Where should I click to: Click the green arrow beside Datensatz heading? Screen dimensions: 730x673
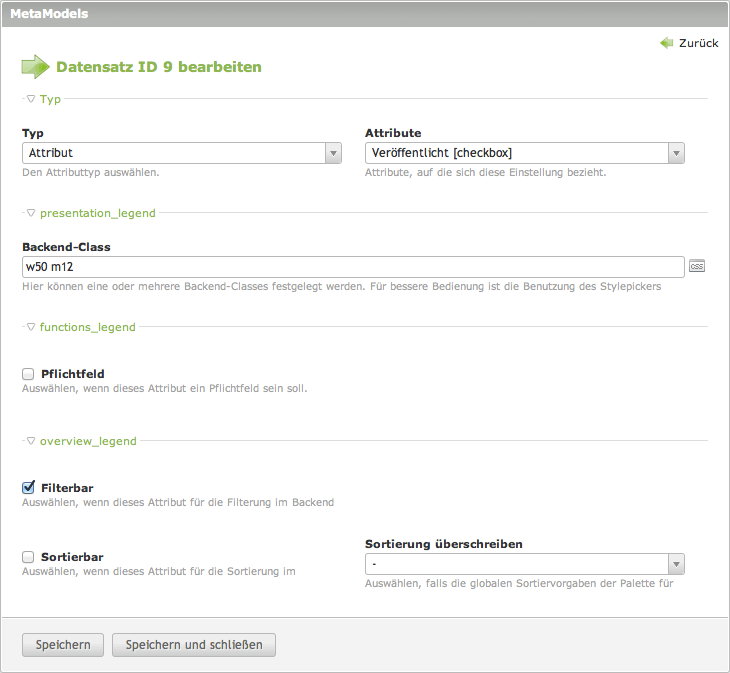(x=35, y=67)
